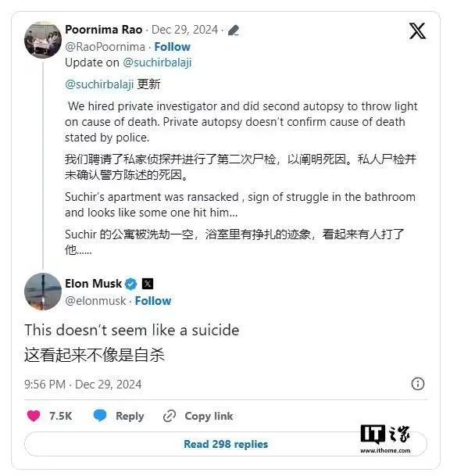The width and height of the screenshot is (450, 476).
Task: Like the post with the heart icon
Action: [34, 416]
